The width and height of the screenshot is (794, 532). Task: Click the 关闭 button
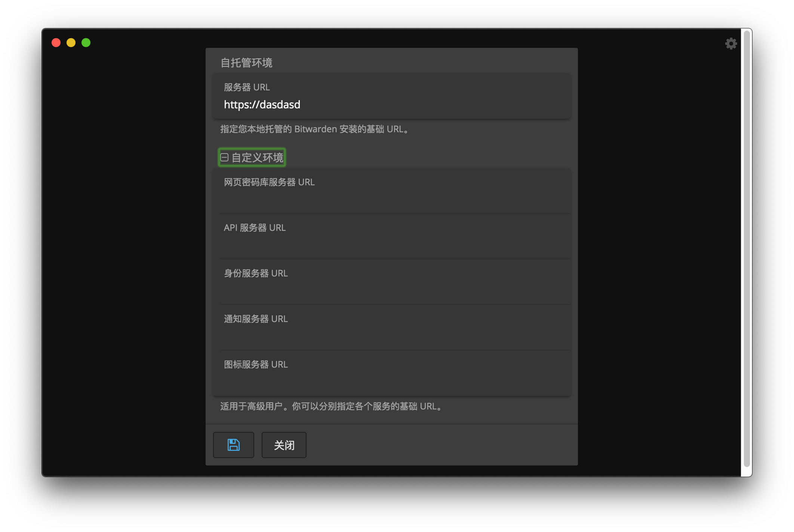284,445
